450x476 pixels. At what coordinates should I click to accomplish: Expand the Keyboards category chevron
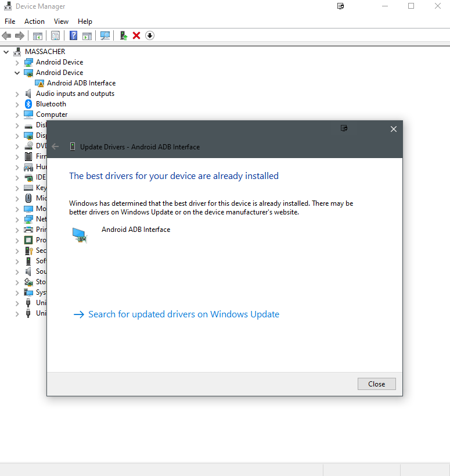(x=17, y=188)
